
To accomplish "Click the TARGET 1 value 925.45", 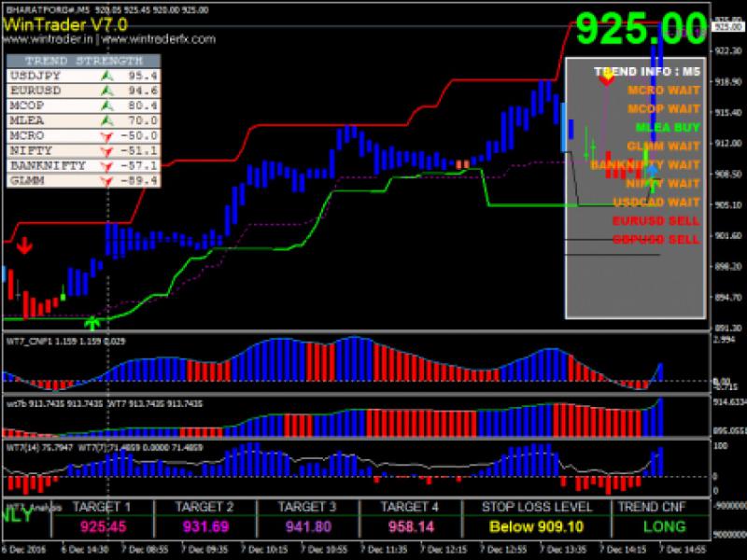I will click(103, 526).
